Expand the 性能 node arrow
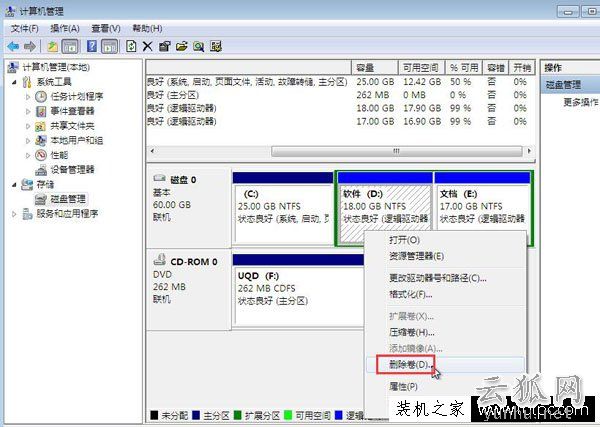This screenshot has height=427, width=600. pyautogui.click(x=28, y=155)
